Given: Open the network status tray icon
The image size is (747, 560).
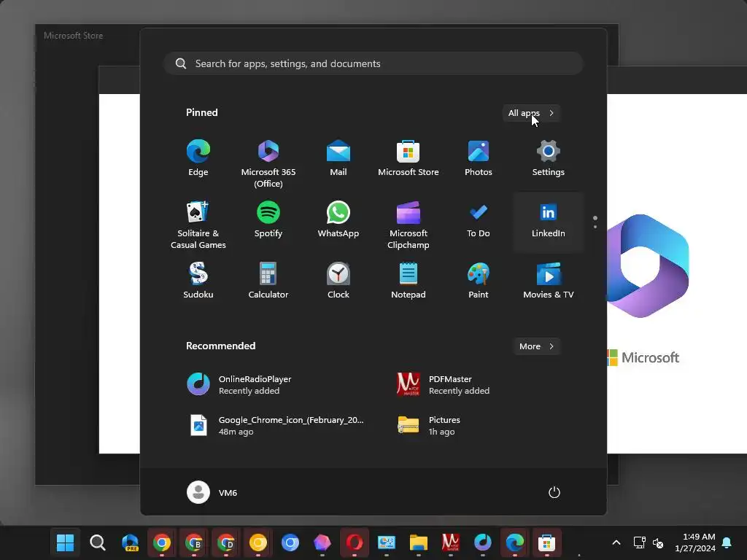Looking at the screenshot, I should (639, 542).
